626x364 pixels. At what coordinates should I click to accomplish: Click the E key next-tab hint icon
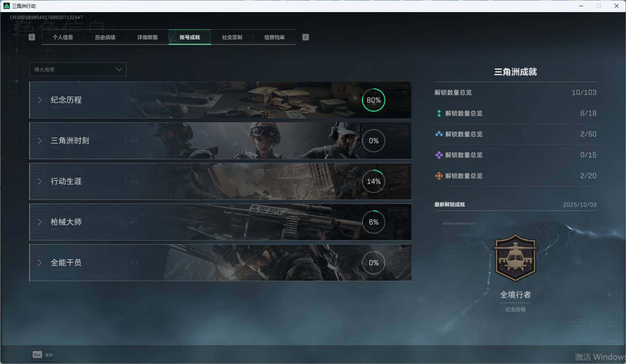coord(306,37)
